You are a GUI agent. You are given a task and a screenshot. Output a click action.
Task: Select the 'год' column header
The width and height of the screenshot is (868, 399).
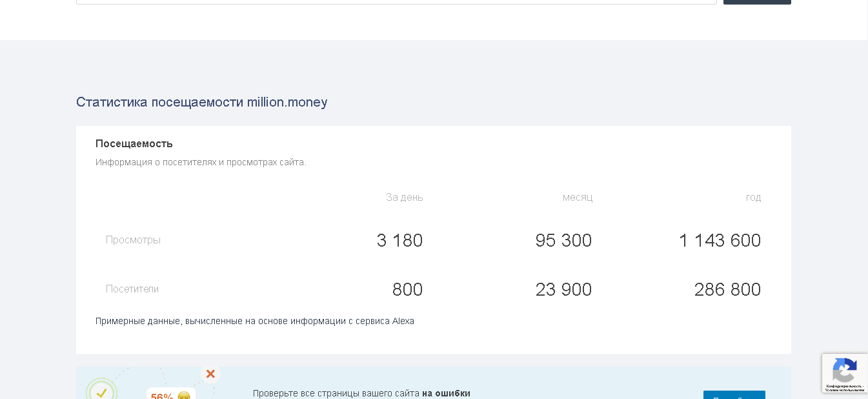pos(753,197)
